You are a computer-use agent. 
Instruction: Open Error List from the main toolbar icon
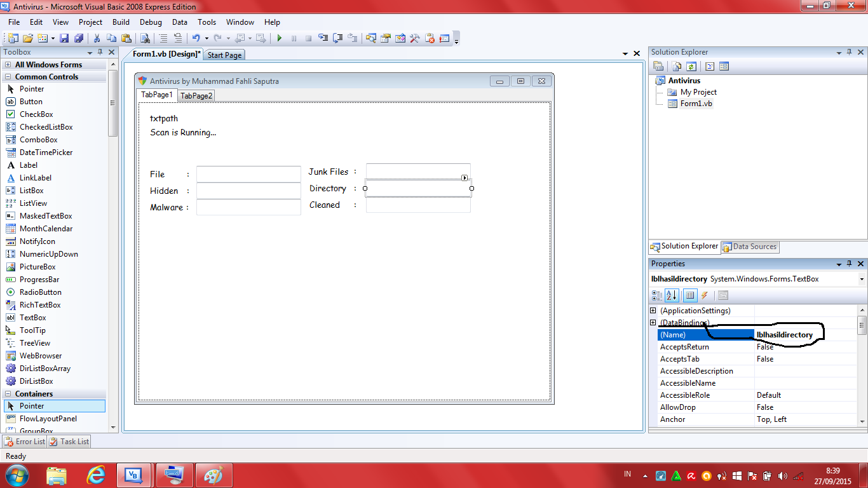coord(430,38)
